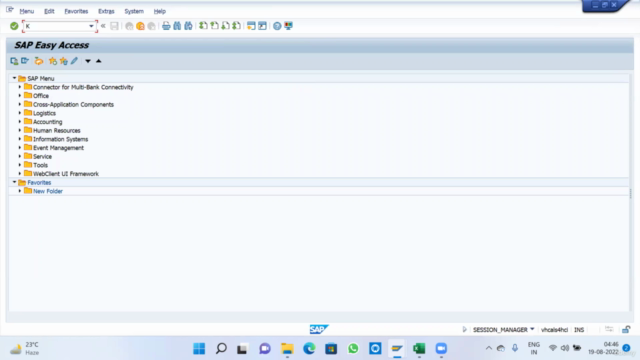Open the SESSION_MANAGER status bar dropdown

[532, 329]
